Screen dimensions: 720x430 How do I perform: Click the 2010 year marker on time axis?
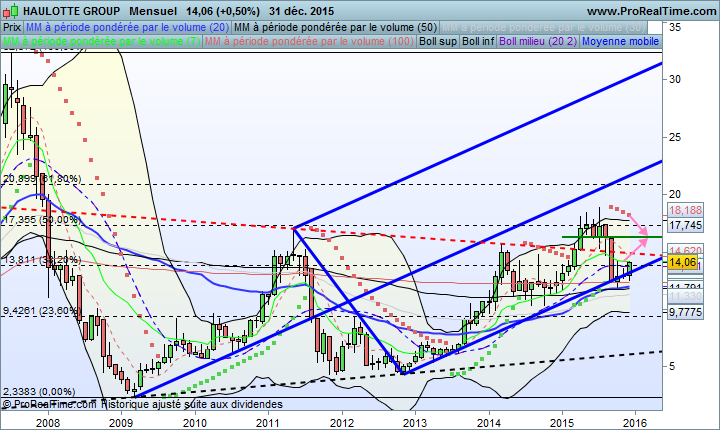tap(195, 423)
